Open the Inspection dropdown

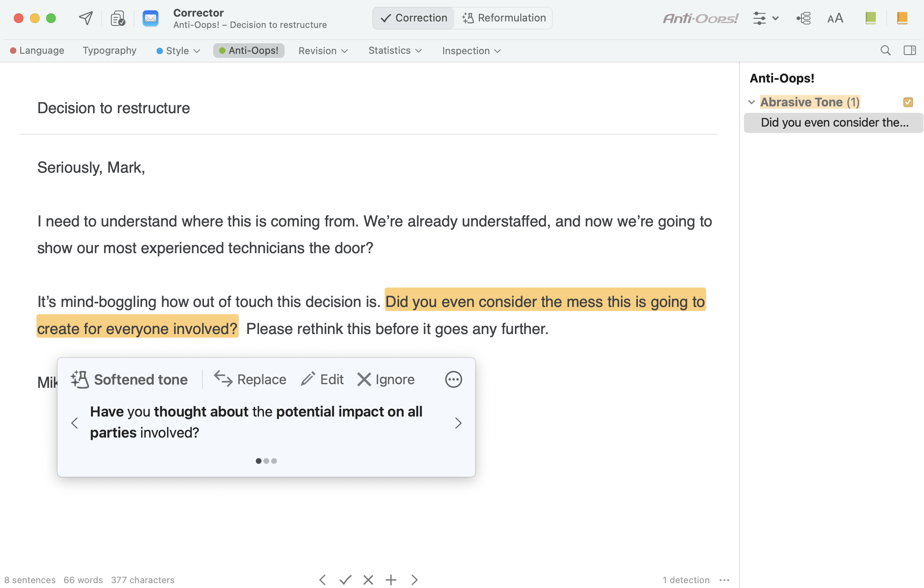tap(471, 51)
